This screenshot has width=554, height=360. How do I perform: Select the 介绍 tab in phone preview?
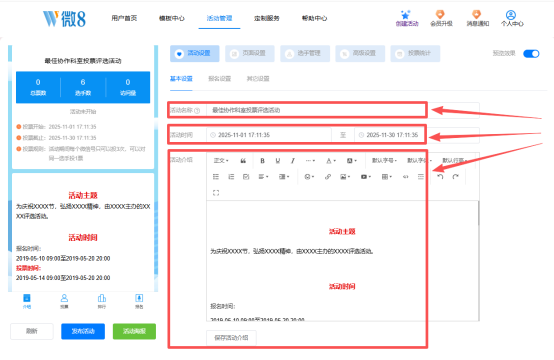click(x=27, y=301)
